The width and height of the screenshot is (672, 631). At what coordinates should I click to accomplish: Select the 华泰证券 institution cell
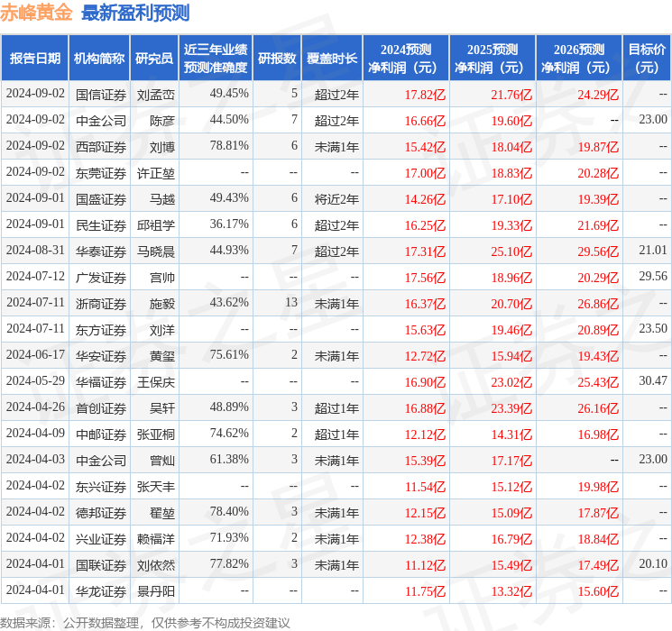click(x=101, y=251)
